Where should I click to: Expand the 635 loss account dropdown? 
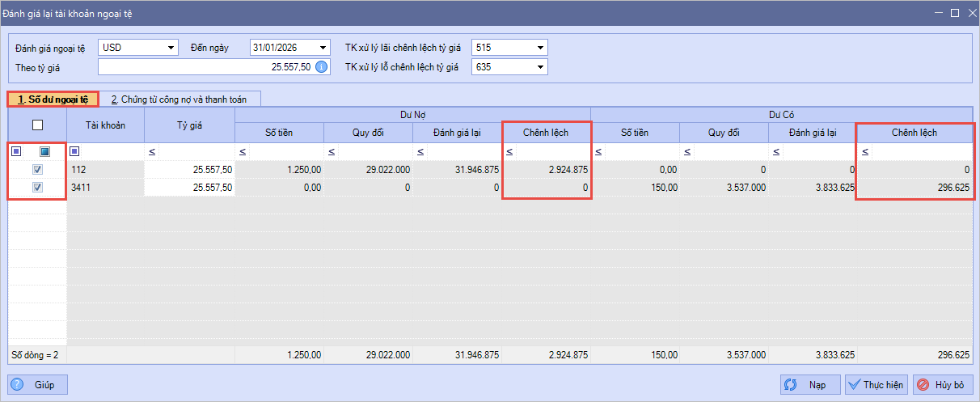540,67
